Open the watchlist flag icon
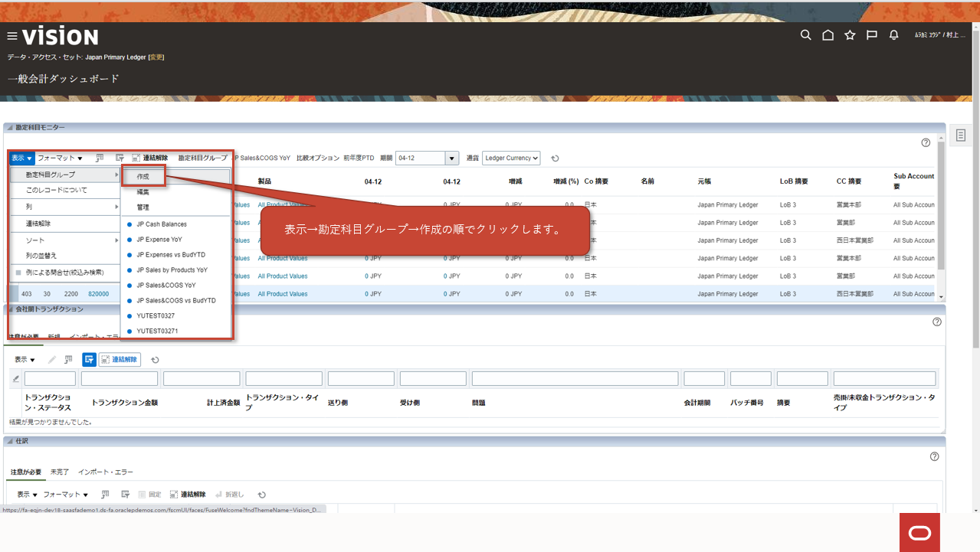980x552 pixels. point(871,35)
